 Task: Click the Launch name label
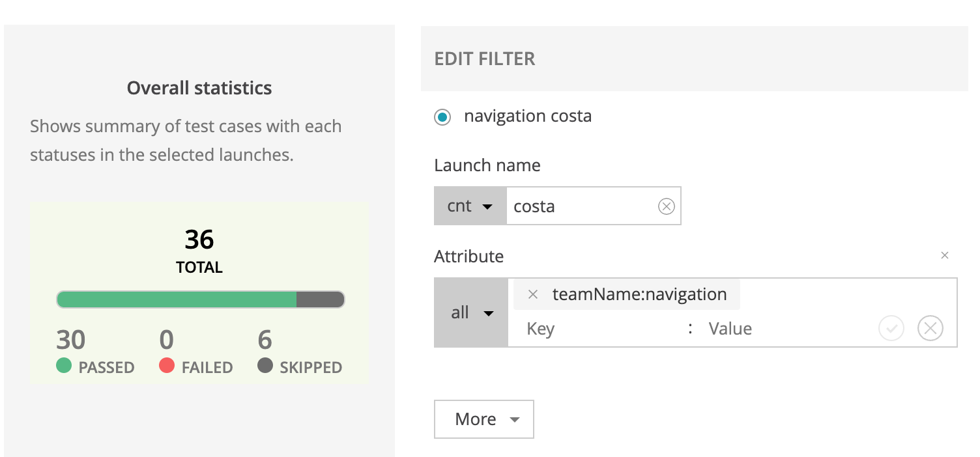point(487,165)
